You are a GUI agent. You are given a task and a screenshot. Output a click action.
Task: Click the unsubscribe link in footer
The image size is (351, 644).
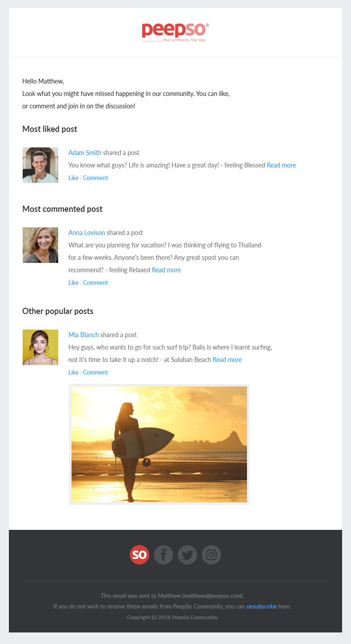[262, 606]
